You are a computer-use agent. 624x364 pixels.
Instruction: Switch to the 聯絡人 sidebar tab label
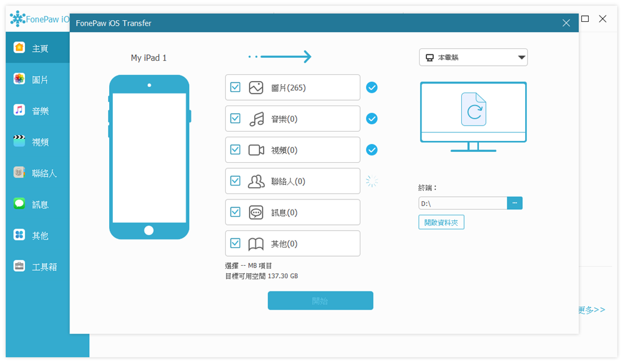click(x=44, y=173)
